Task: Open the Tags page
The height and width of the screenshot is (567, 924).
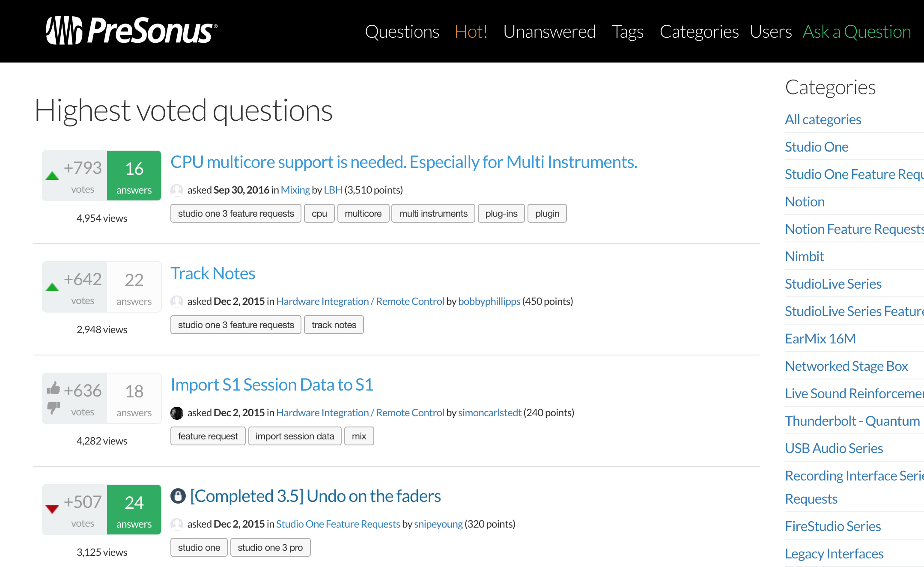Action: [x=627, y=32]
